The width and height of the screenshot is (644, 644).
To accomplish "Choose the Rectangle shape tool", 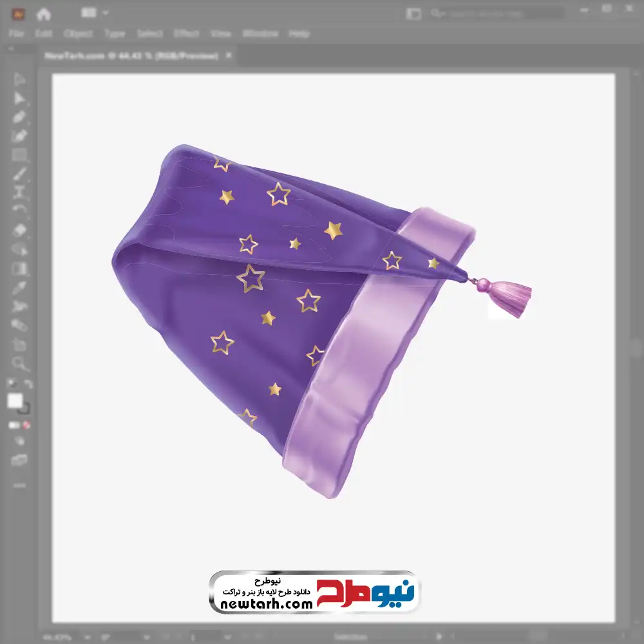I will pyautogui.click(x=19, y=155).
